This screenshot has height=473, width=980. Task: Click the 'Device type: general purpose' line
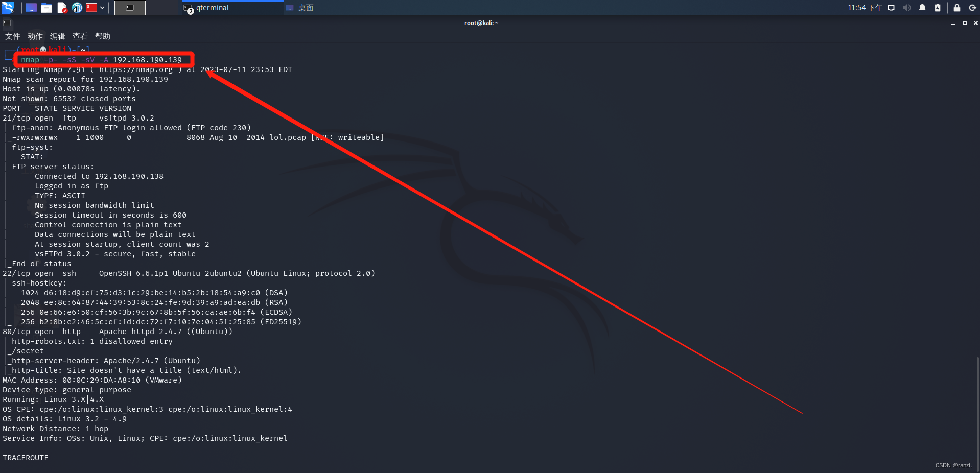point(67,390)
